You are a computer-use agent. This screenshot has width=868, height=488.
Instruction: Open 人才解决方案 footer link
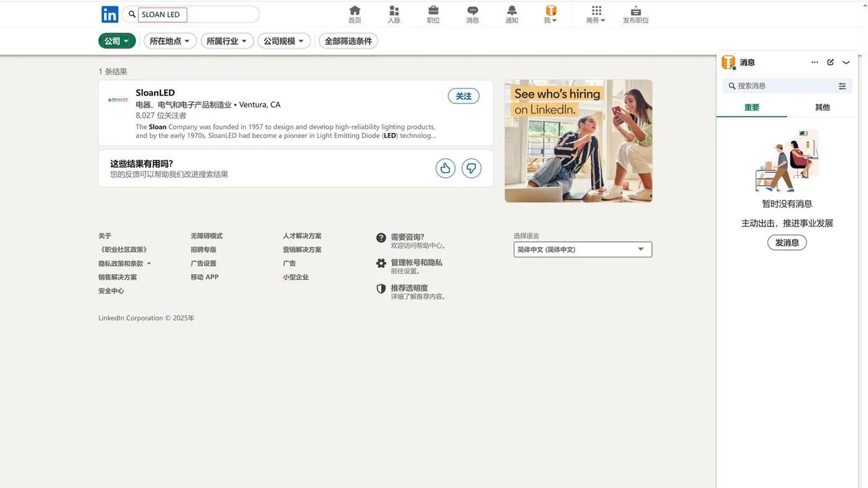point(302,236)
